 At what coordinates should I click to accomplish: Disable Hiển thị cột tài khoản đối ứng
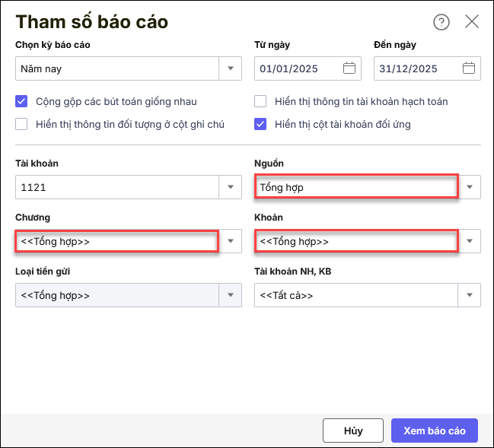260,124
